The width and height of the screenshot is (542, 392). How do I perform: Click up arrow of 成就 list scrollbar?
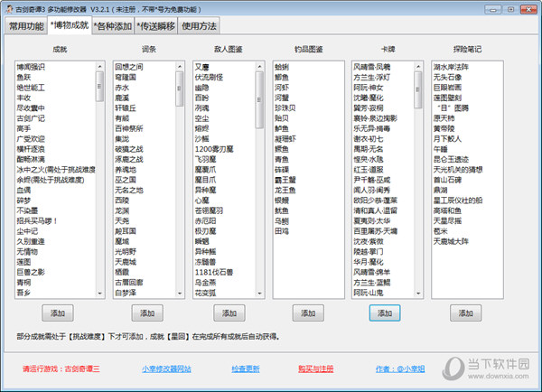100,66
